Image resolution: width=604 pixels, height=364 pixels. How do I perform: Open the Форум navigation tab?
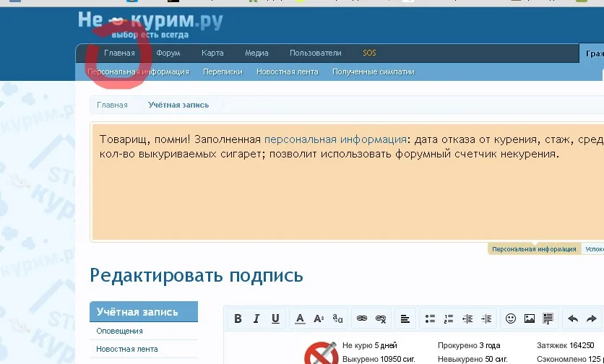168,53
